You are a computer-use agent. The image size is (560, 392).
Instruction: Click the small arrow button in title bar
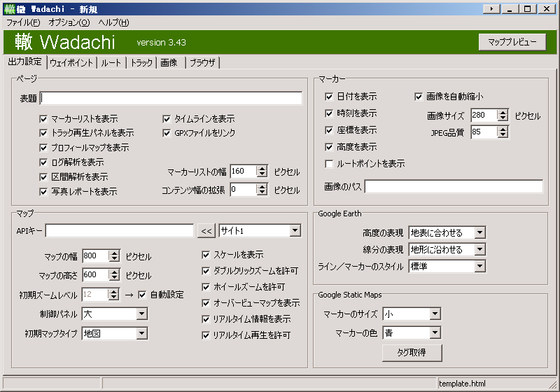coord(491,8)
